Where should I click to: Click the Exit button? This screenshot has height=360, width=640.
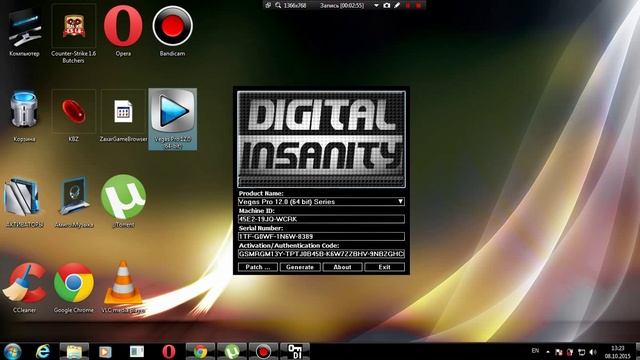[x=384, y=267]
